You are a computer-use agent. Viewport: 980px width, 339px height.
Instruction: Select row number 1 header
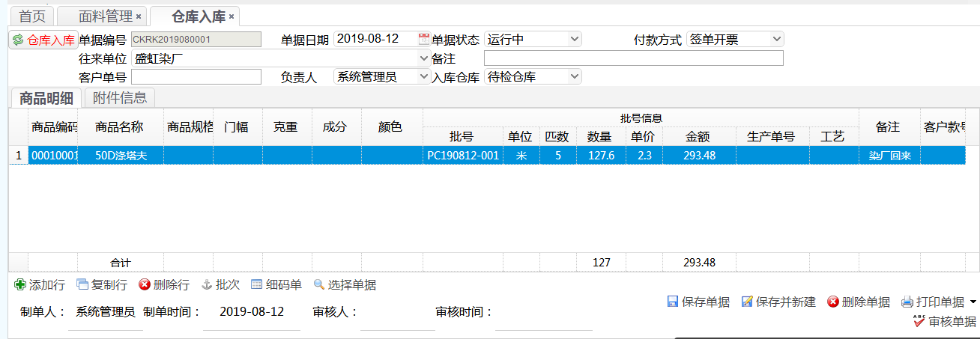(x=19, y=156)
